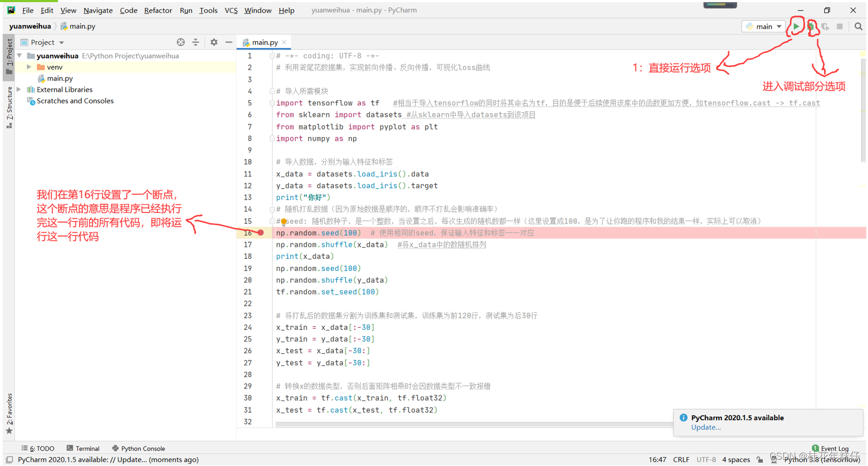
Task: Toggle the breakpoint on line 16
Action: (261, 233)
